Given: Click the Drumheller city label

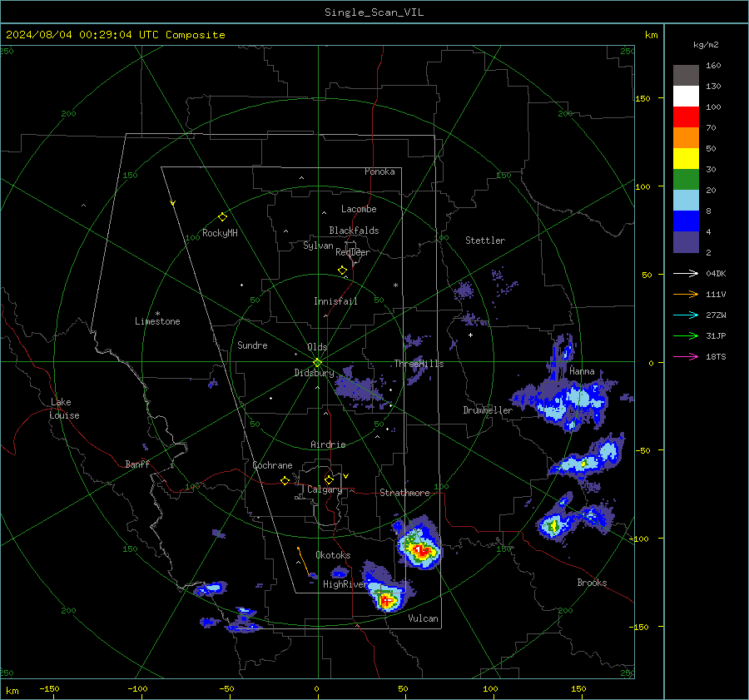Looking at the screenshot, I should (488, 410).
